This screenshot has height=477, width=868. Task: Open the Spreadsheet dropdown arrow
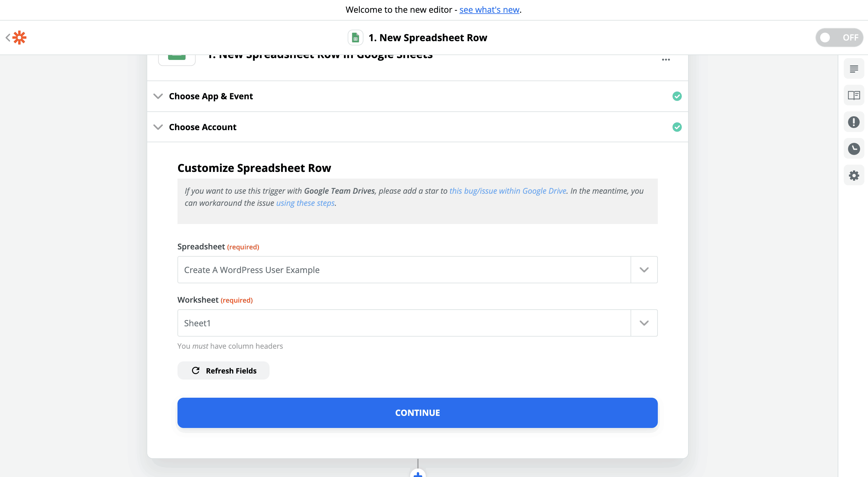click(x=644, y=270)
